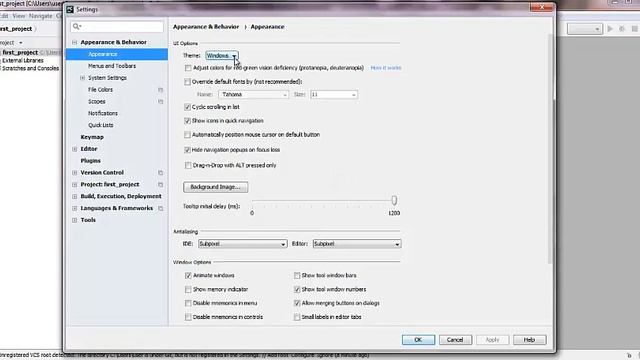This screenshot has height=360, width=640.
Task: Click the Help button
Action: tap(530, 340)
